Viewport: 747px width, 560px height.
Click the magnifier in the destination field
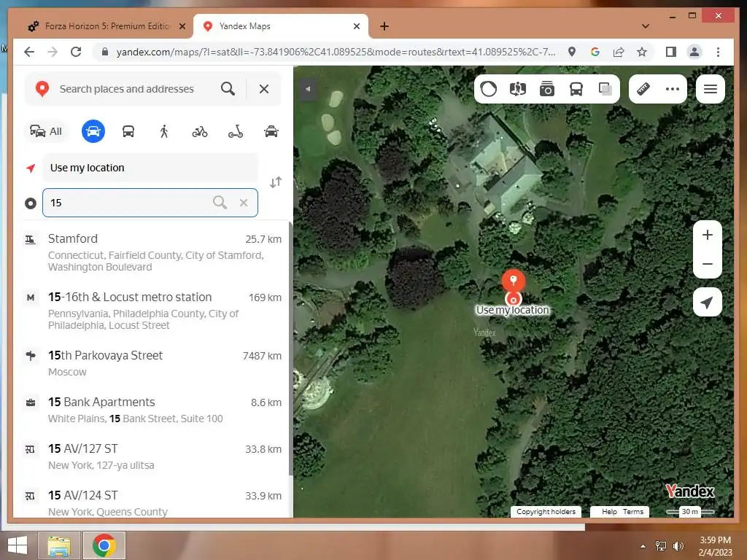tap(220, 203)
